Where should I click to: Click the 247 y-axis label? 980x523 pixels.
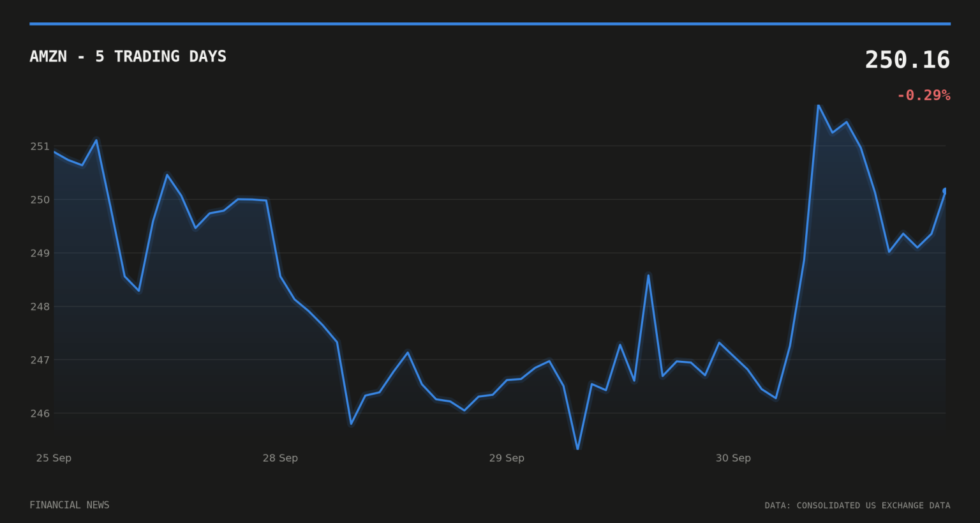tap(40, 360)
